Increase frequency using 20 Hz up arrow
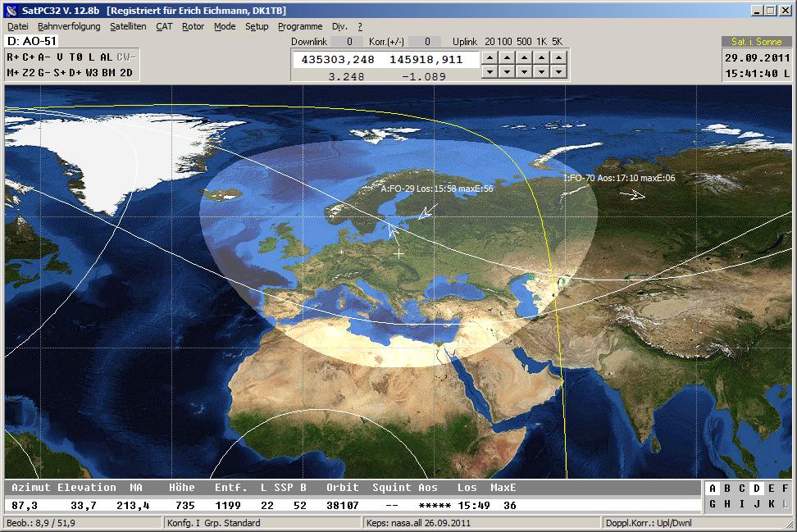Viewport: 797px width, 532px height. tap(490, 57)
